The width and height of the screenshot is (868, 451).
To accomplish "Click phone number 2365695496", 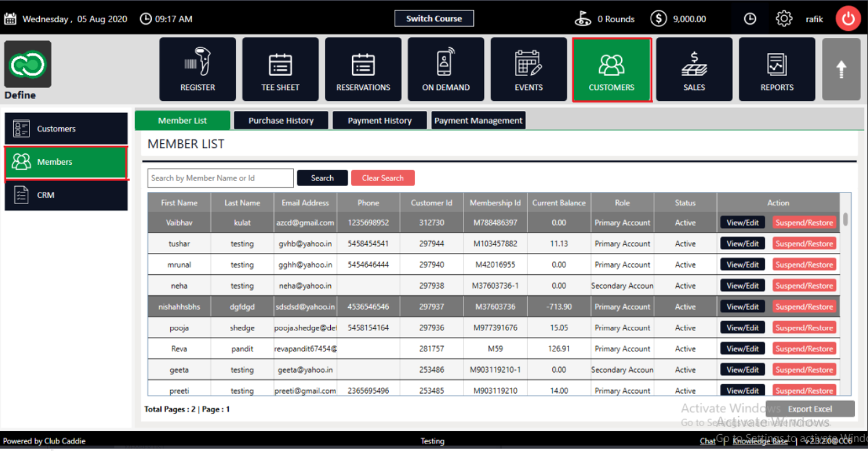I will pos(368,391).
